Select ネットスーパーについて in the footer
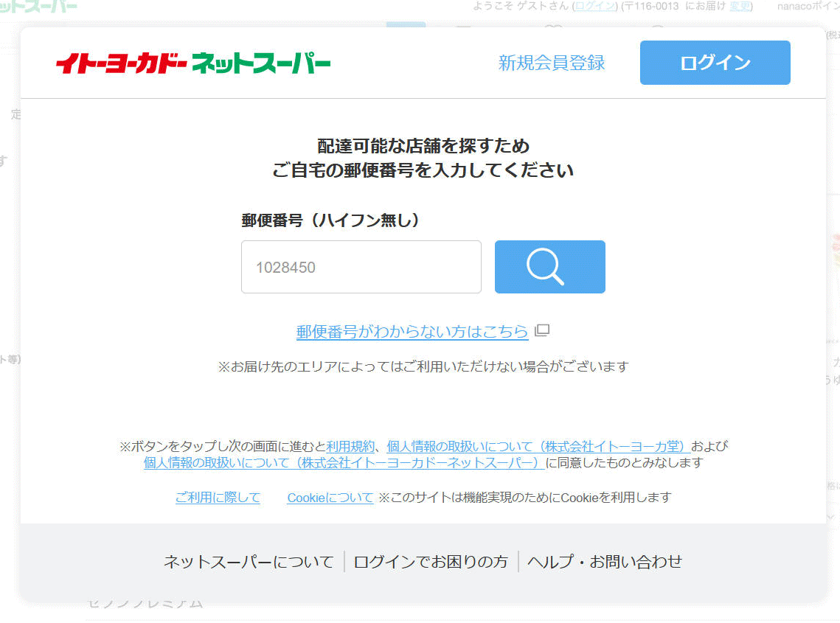The height and width of the screenshot is (623, 840). pyautogui.click(x=249, y=562)
